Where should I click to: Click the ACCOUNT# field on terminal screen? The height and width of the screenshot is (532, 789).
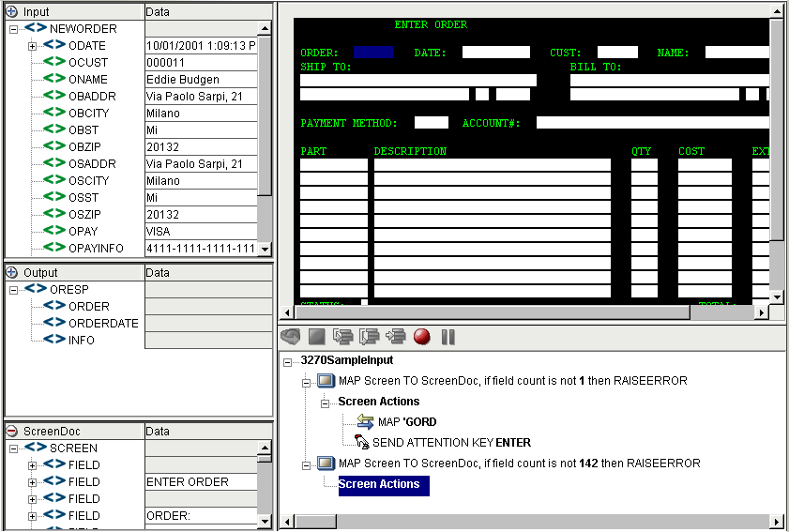(x=653, y=122)
